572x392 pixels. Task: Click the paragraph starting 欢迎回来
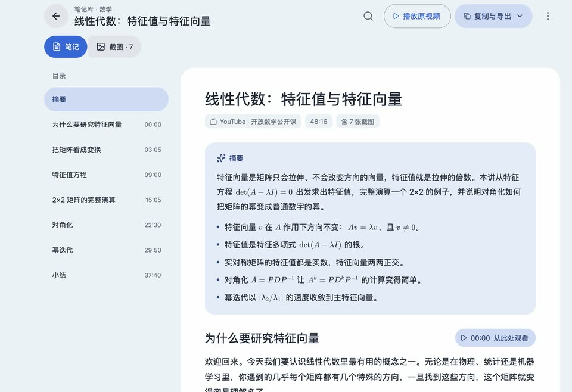click(369, 376)
